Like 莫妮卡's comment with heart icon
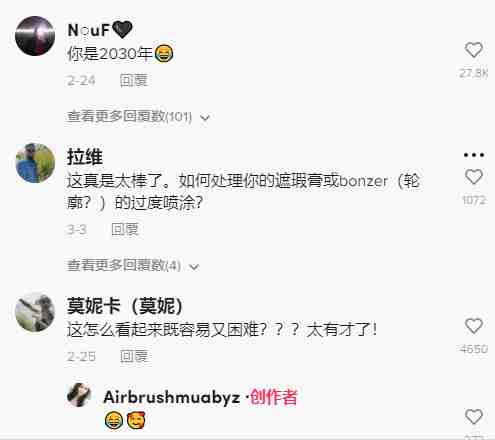The height and width of the screenshot is (440, 495). pyautogui.click(x=474, y=326)
